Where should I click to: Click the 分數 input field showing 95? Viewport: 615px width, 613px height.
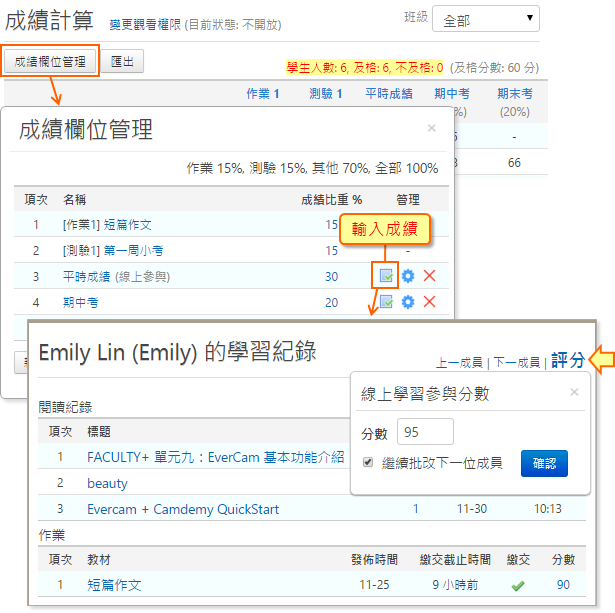coord(425,432)
